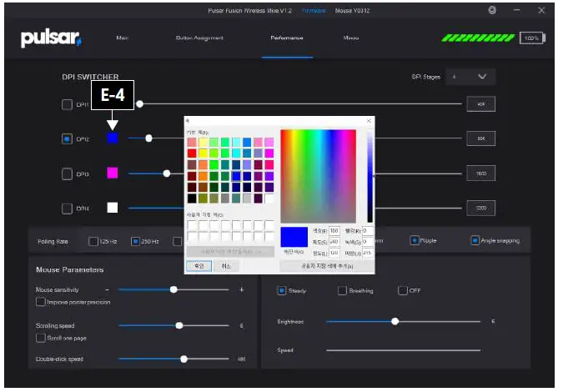
Task: Click the DPI2 value box
Action: click(480, 138)
